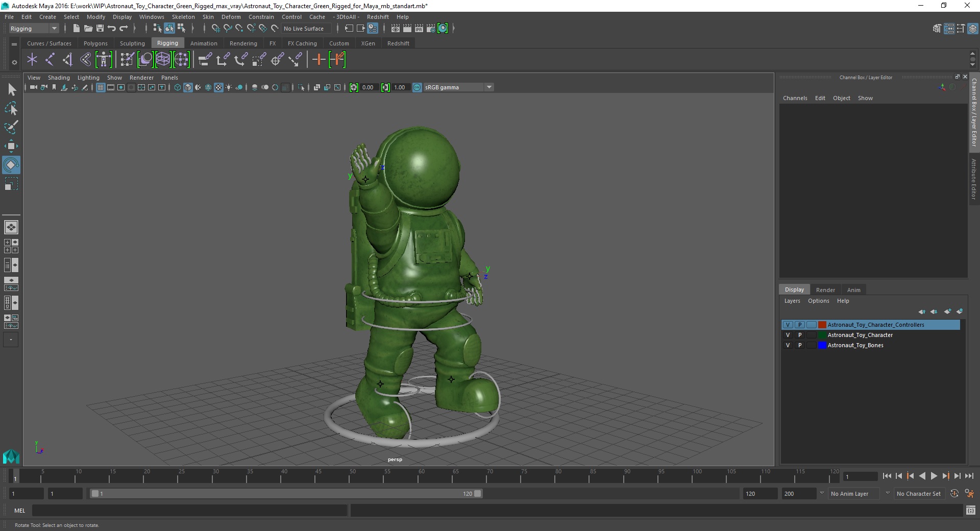
Task: Click the blue color swatch of Bones layer
Action: tap(822, 345)
